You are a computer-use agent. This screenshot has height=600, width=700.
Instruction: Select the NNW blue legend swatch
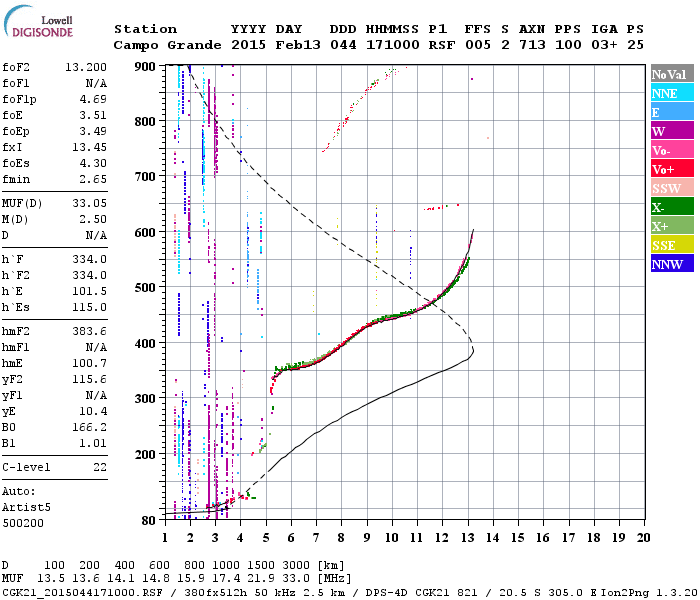pos(672,263)
